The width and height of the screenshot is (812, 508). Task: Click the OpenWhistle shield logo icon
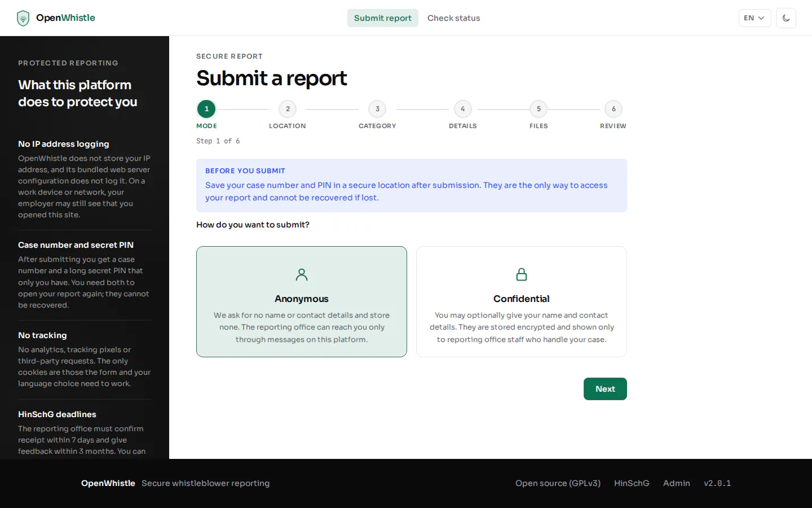[x=23, y=18]
